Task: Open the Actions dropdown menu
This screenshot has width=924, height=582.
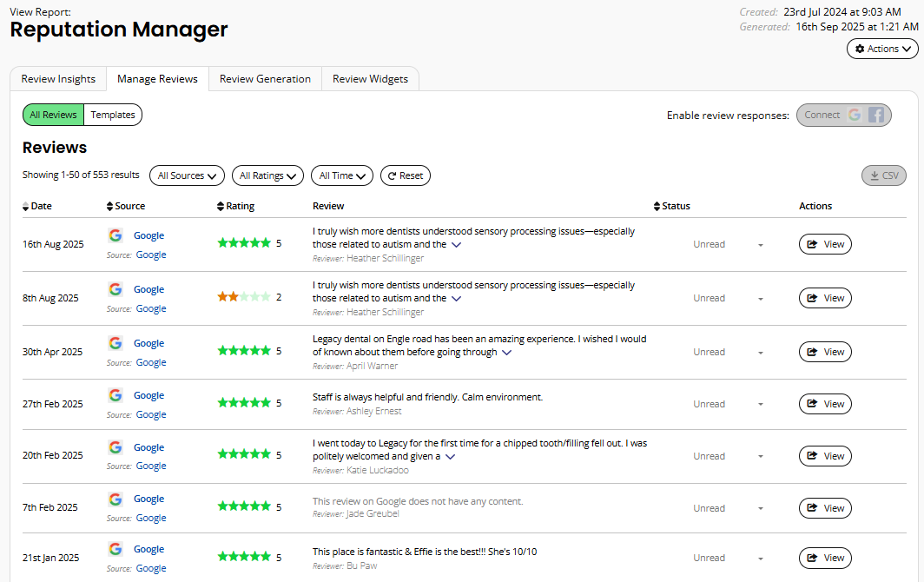Action: click(x=882, y=49)
